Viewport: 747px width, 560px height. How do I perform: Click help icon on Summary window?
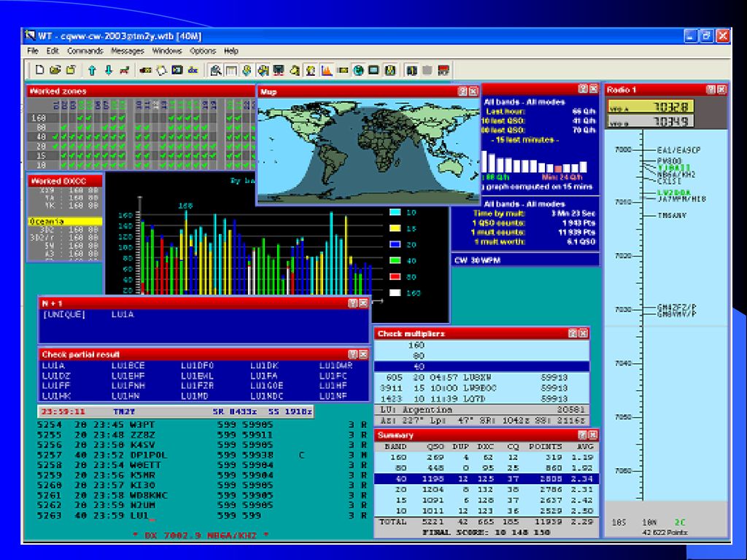[x=582, y=435]
